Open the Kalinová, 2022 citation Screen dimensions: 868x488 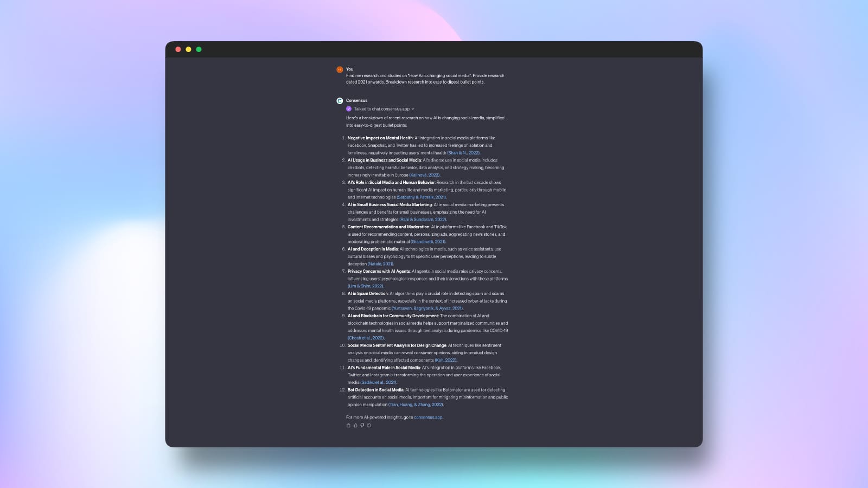point(425,175)
